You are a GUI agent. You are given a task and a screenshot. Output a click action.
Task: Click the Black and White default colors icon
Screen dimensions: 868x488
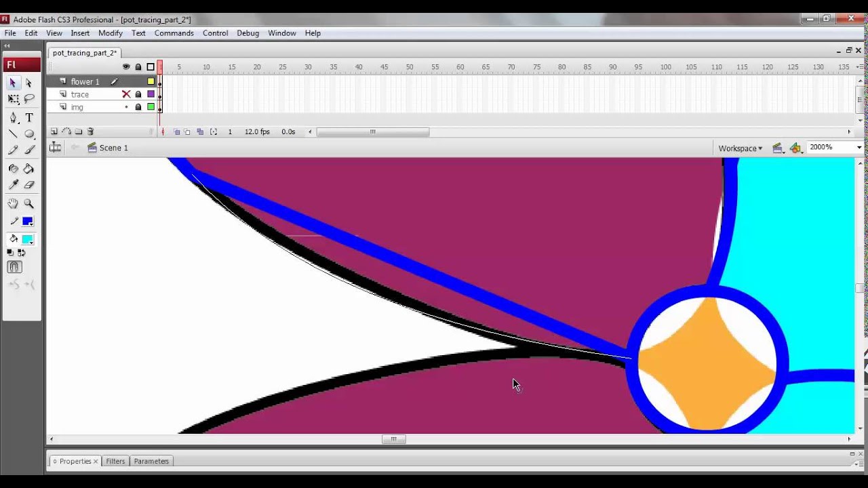click(10, 253)
